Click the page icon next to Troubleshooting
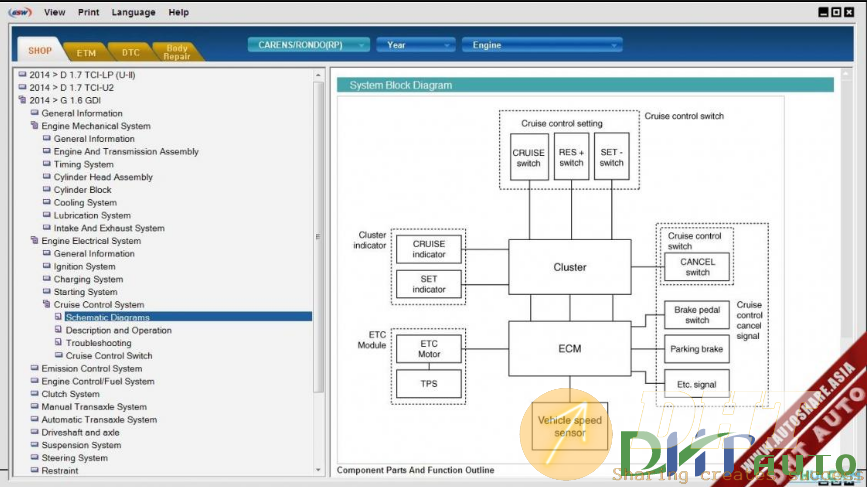Screen dimensions: 867x487 (58, 343)
